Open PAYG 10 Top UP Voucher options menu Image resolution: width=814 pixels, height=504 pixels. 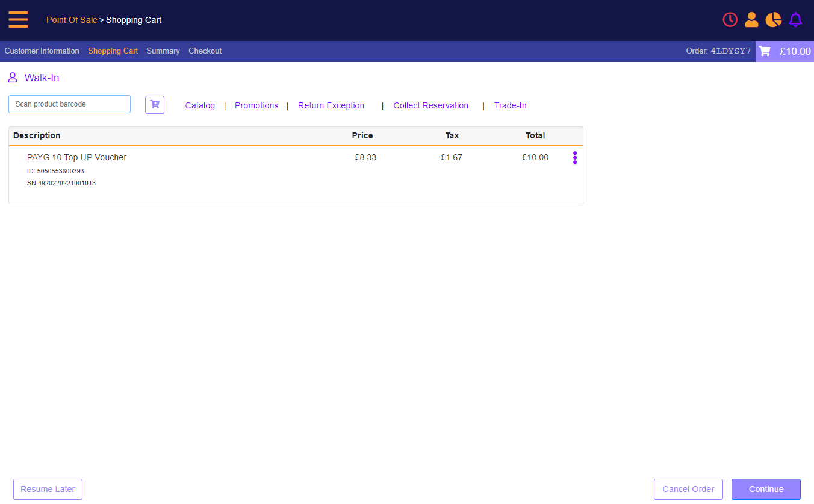pyautogui.click(x=575, y=158)
